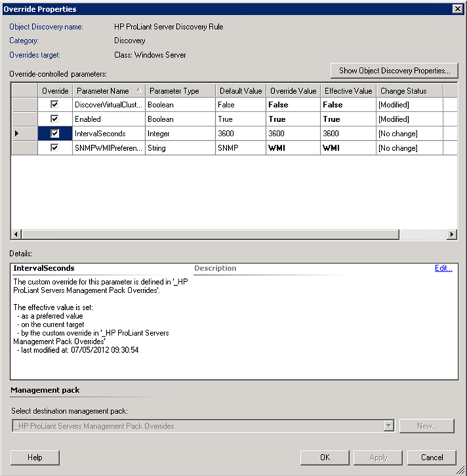The height and width of the screenshot is (476, 467).
Task: Click the IntervalSeconds override value 3600 cell
Action: 293,133
